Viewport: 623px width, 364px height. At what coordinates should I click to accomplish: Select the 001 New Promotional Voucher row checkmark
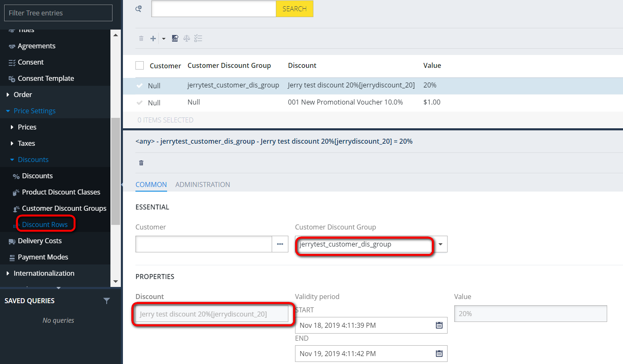tap(140, 103)
